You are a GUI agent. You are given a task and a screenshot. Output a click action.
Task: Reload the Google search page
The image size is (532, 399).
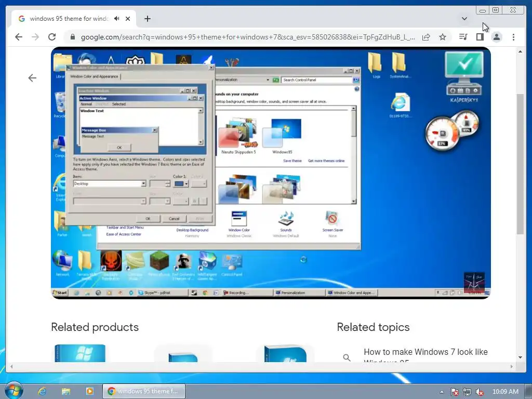(52, 37)
